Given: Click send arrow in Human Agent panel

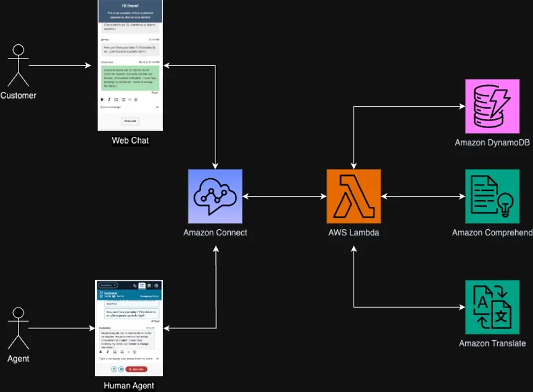Looking at the screenshot, I should pos(157,359).
